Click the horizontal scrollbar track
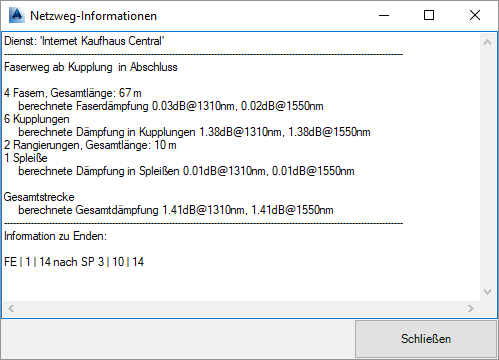Screen dimensions: 499x360 point(241,308)
